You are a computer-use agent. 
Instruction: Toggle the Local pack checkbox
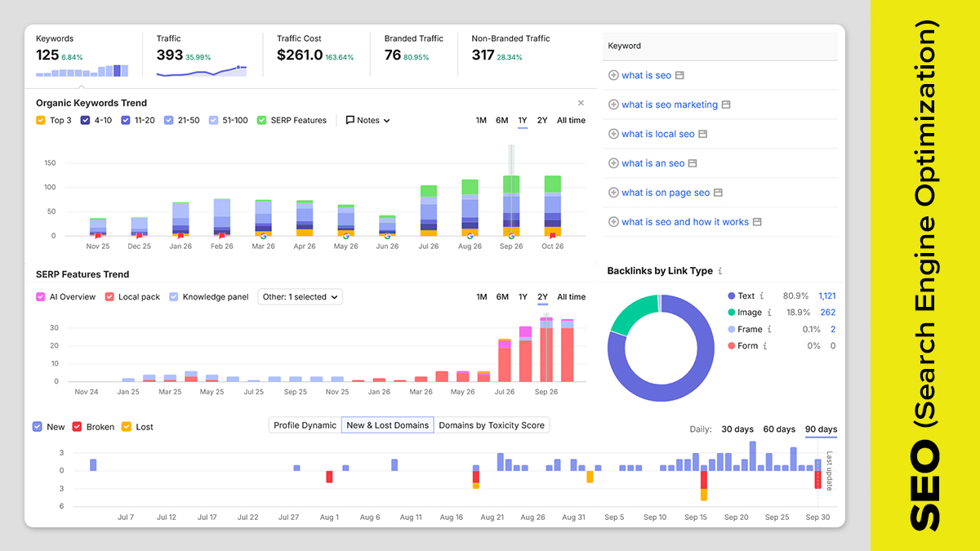[x=109, y=297]
